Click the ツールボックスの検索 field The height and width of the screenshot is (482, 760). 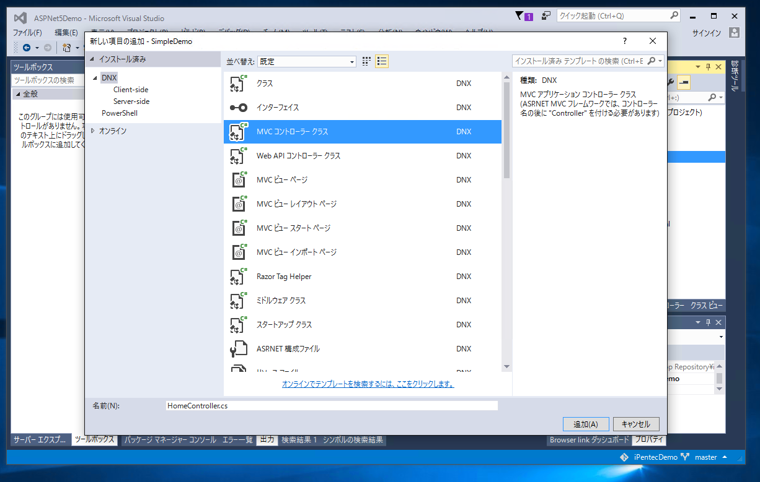48,80
